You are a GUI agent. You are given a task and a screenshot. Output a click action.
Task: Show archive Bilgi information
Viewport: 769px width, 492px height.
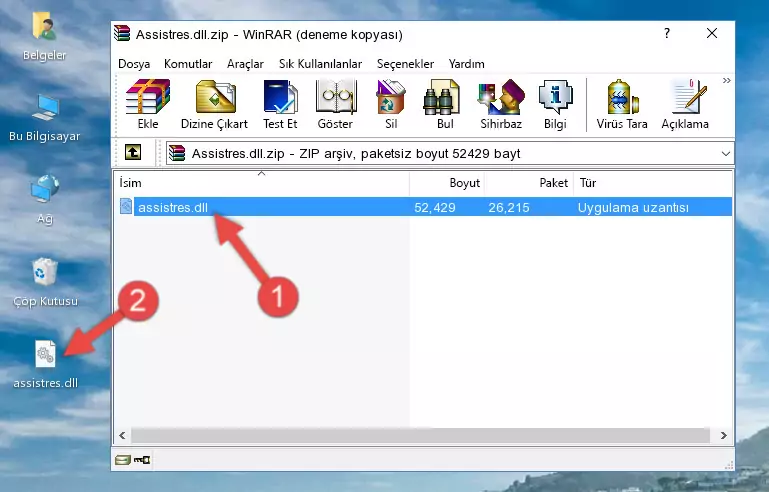click(555, 104)
